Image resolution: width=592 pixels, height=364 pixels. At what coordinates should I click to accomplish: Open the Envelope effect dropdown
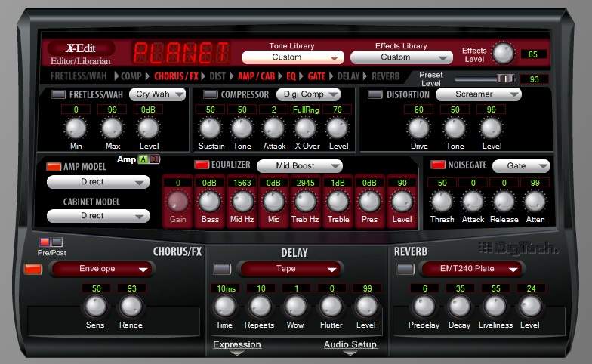tap(101, 269)
